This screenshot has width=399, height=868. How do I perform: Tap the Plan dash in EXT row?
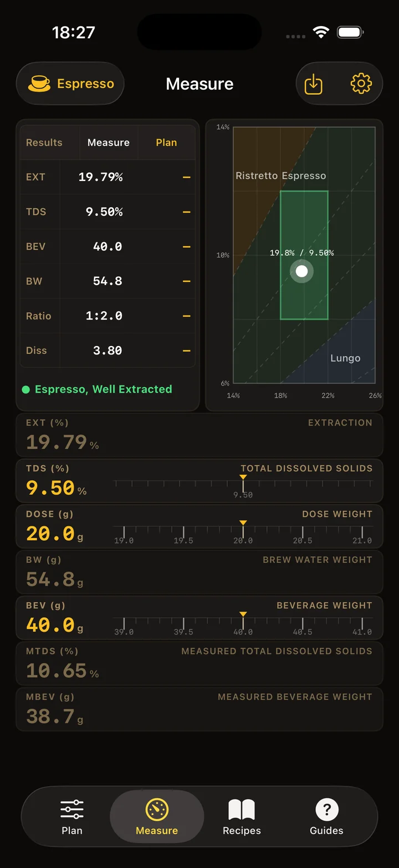[187, 177]
